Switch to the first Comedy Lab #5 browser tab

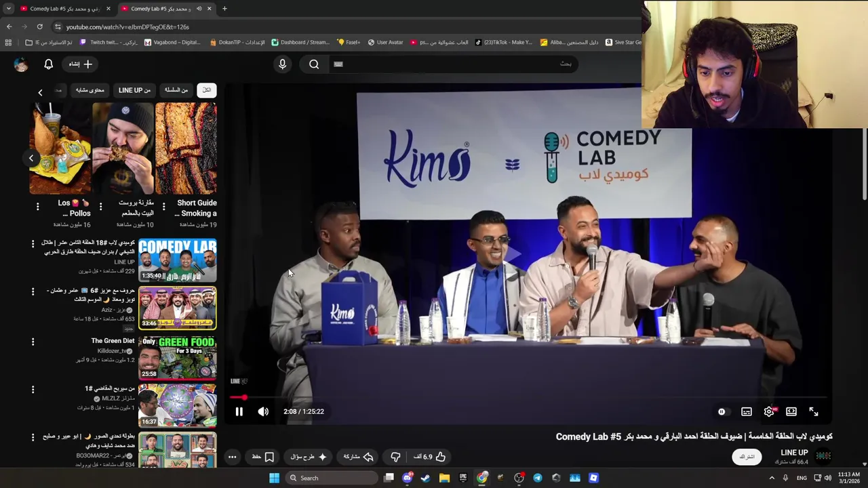coord(64,9)
